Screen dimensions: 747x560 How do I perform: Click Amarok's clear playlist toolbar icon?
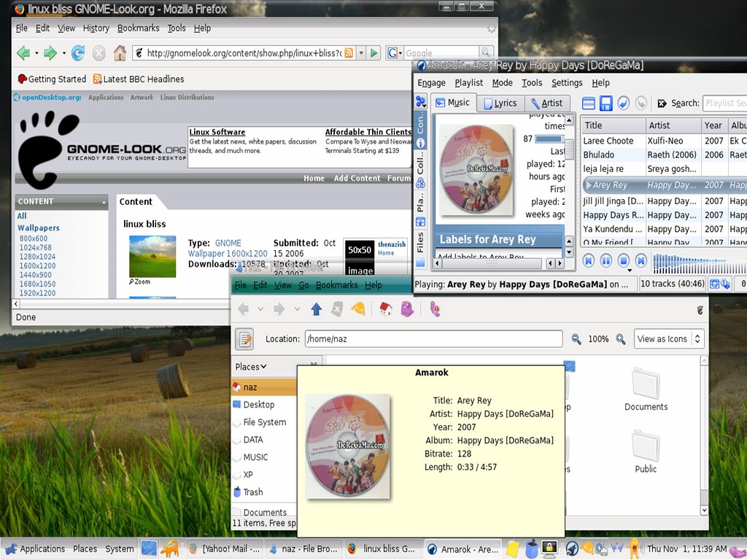[589, 103]
